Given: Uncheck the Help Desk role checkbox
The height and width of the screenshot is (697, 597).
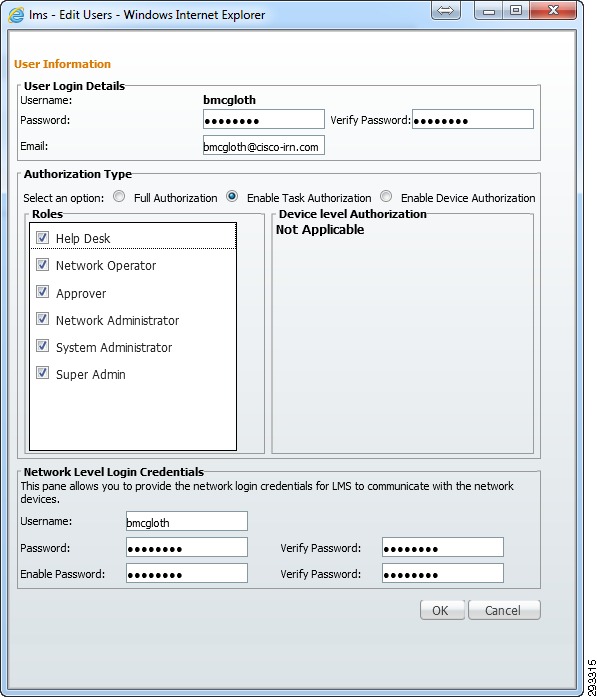Looking at the screenshot, I should tap(42, 238).
